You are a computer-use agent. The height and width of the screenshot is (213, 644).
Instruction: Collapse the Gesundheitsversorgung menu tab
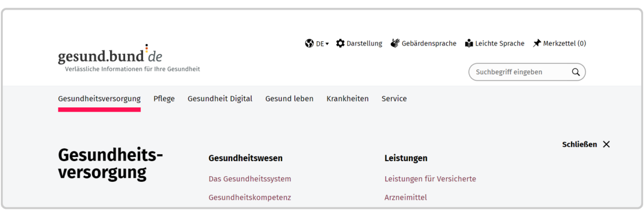click(x=99, y=99)
